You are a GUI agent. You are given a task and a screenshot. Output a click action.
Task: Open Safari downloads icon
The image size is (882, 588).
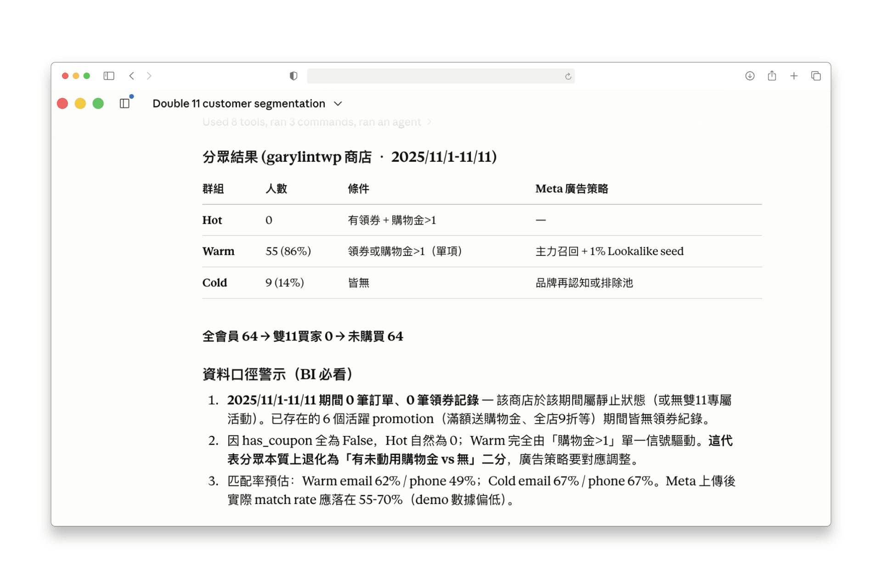(x=750, y=76)
